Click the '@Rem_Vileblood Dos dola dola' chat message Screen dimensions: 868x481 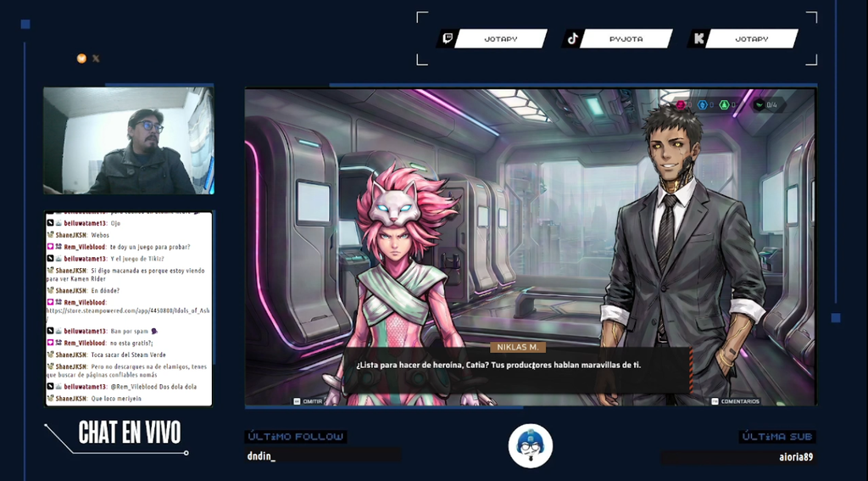(x=153, y=387)
